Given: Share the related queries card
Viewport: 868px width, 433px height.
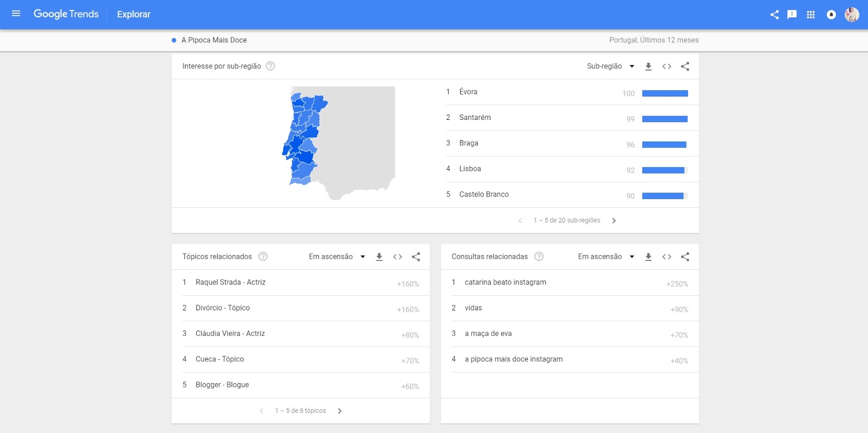Looking at the screenshot, I should click(685, 257).
